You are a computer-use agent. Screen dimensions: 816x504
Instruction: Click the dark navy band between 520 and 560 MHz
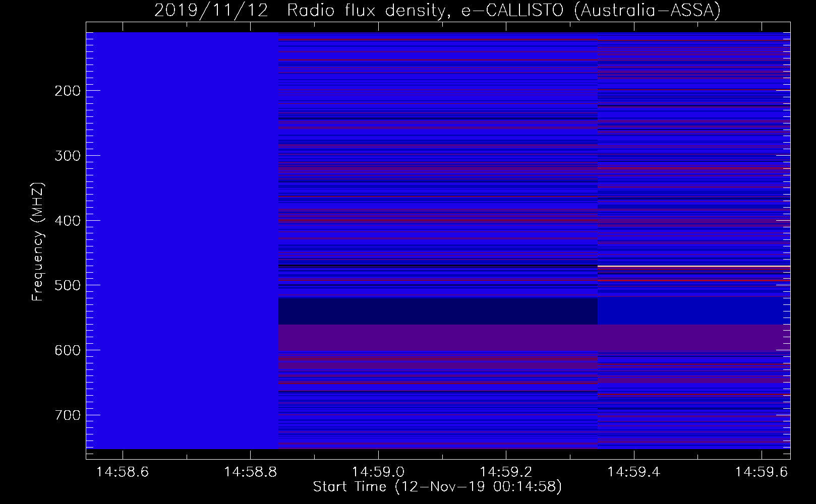(x=438, y=311)
